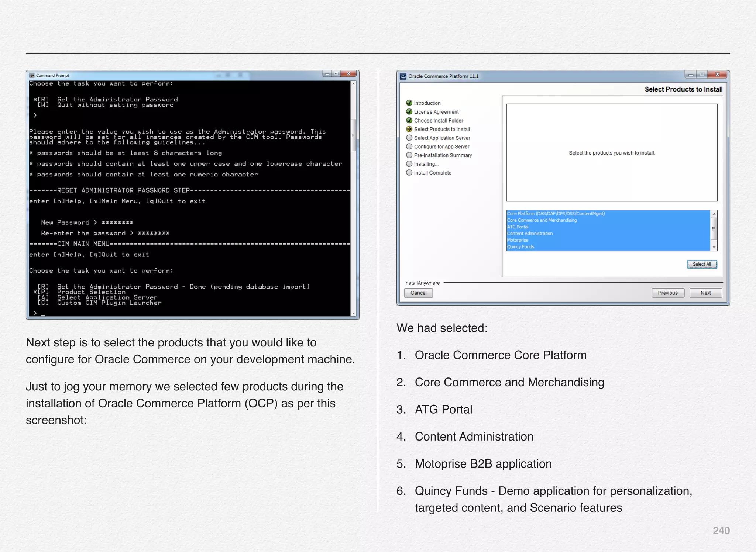Click the License Agreement step label

(436, 112)
